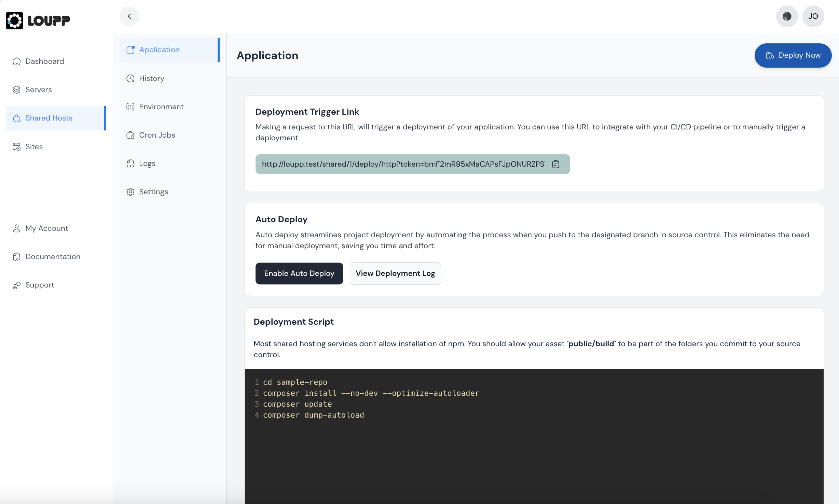
Task: Click the Deployment Script heading
Action: (x=293, y=322)
